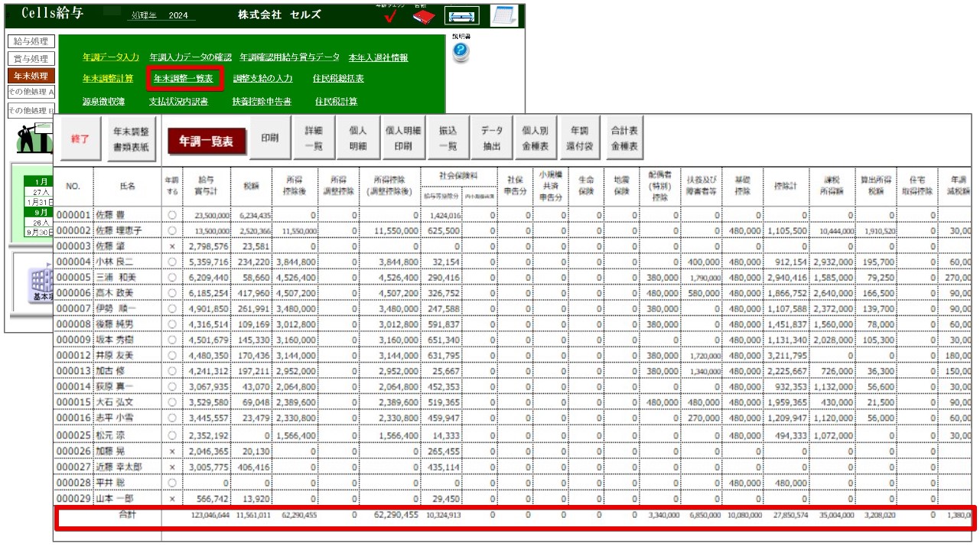Click salary value 5,359,716 for 小林 良二

[208, 262]
